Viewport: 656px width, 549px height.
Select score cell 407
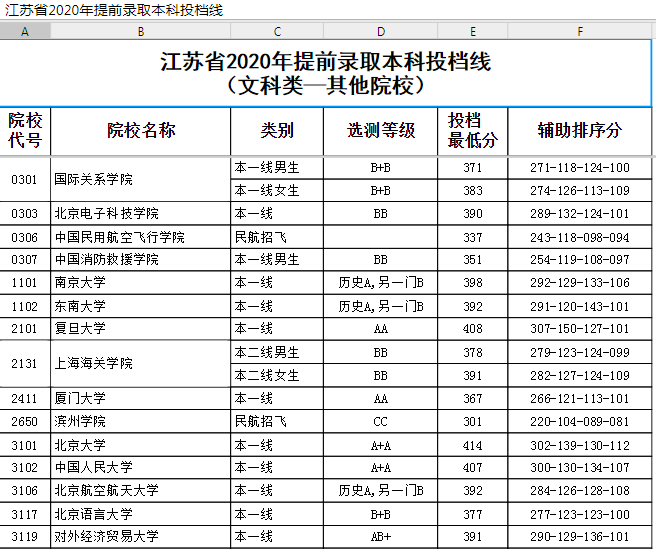473,467
